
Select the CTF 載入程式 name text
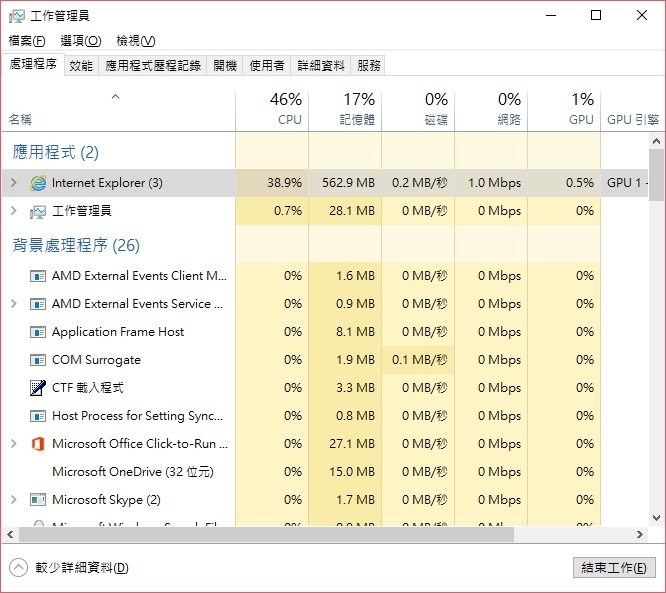click(x=88, y=388)
